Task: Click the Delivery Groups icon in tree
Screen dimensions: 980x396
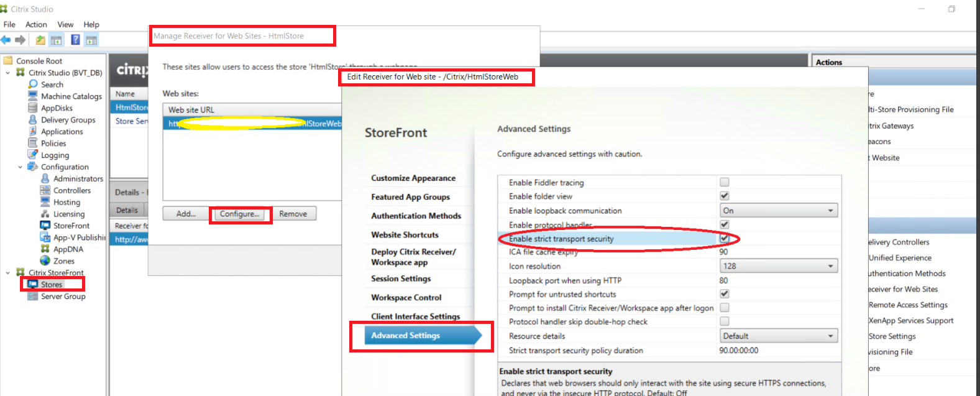Action: tap(33, 119)
